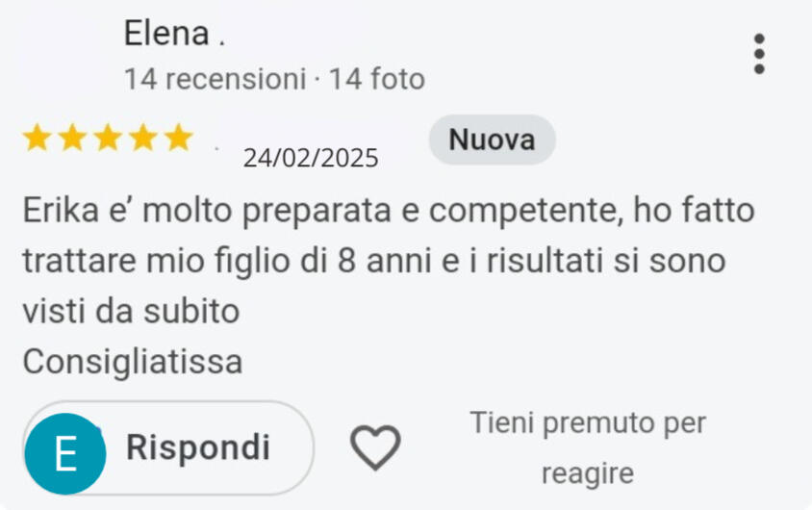
Task: Click the Tieni premuto per hint text
Action: pyautogui.click(x=588, y=423)
